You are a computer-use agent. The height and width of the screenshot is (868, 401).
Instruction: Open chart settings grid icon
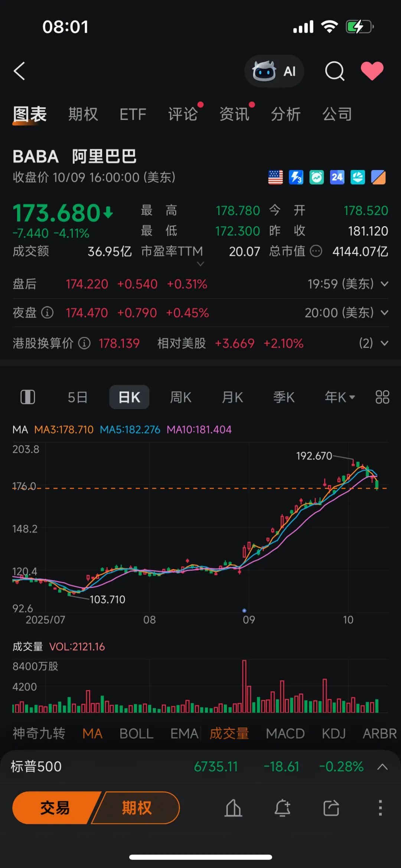coord(382,397)
